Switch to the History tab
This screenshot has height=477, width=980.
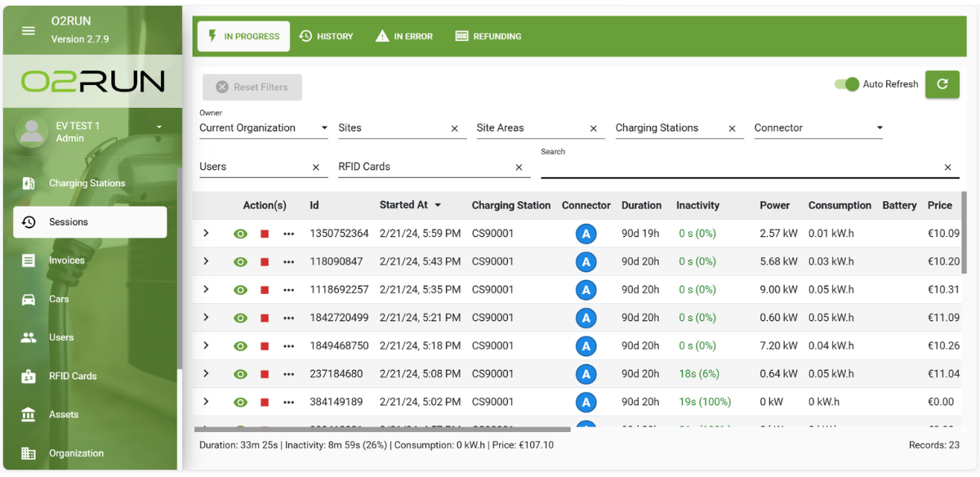tap(326, 37)
